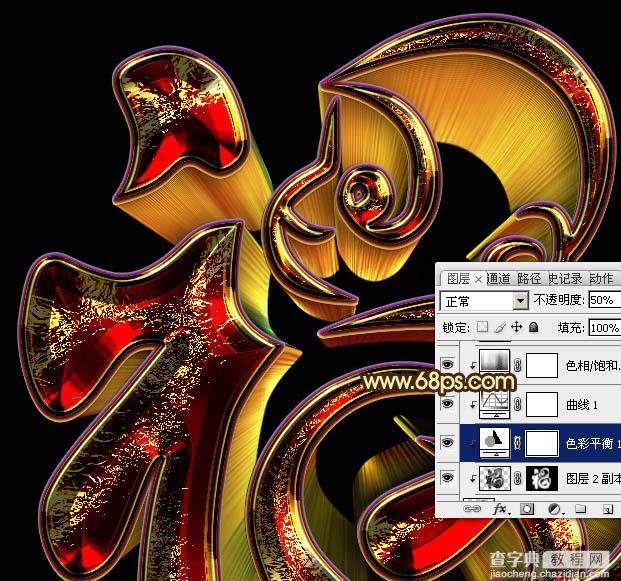The image size is (621, 581).
Task: Hide the 色彩平衡 1 layer
Action: click(448, 442)
